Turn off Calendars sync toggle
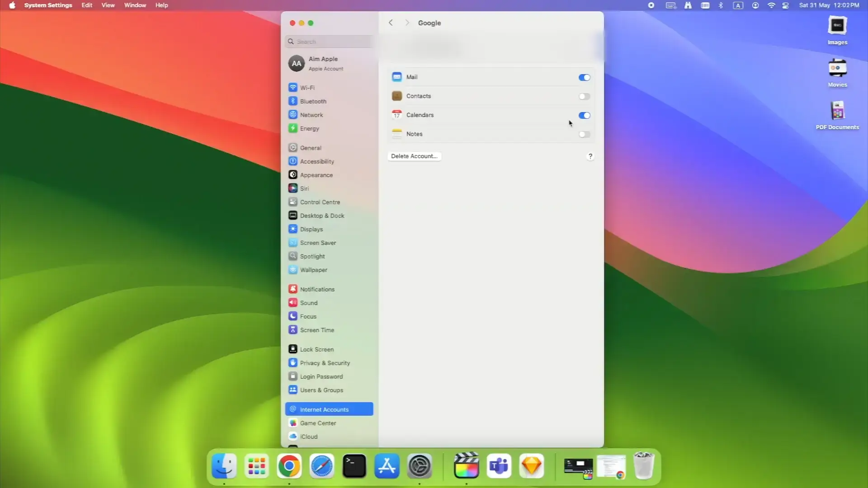The image size is (868, 488). pos(584,115)
